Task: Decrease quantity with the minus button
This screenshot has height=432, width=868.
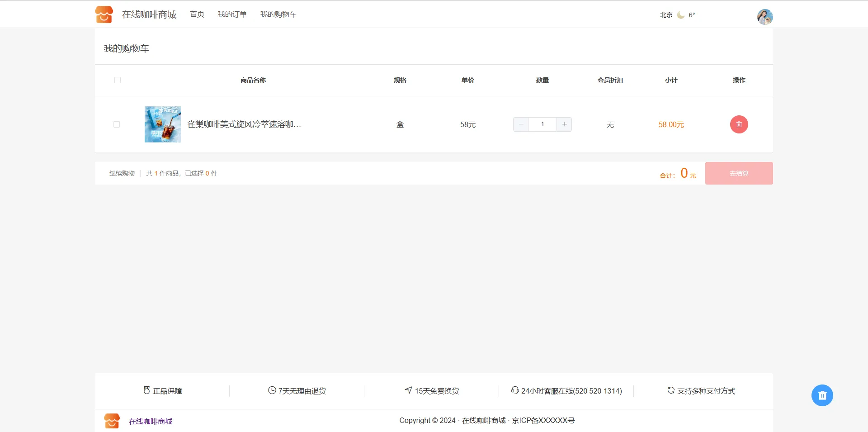Action: [521, 124]
